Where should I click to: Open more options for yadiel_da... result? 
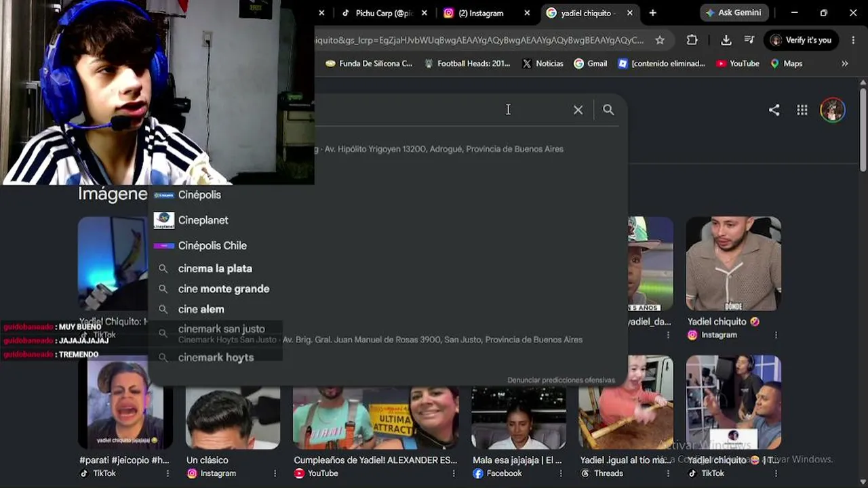coord(668,335)
